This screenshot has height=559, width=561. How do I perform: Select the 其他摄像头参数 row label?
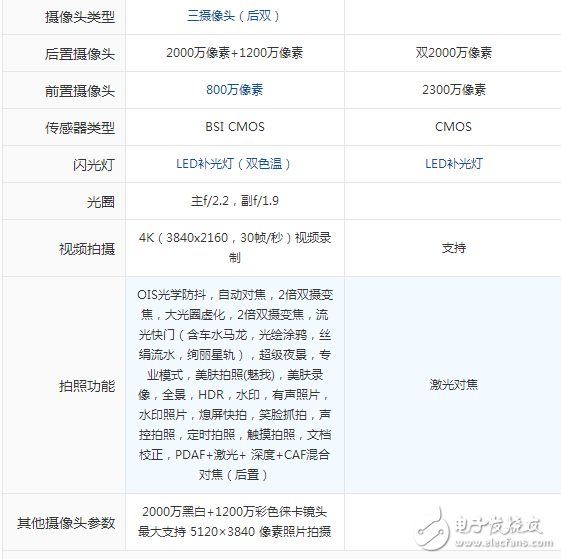(66, 523)
